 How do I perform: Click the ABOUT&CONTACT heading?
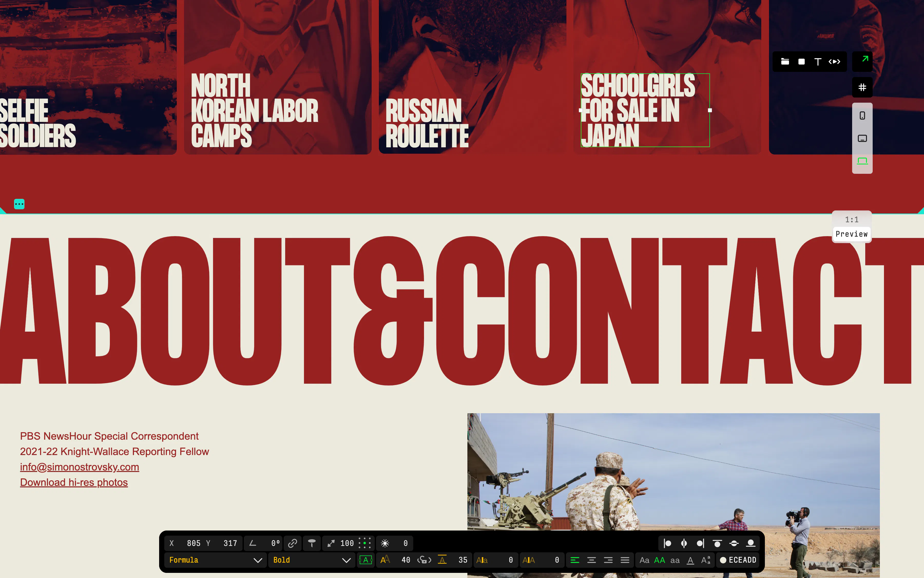coord(462,310)
